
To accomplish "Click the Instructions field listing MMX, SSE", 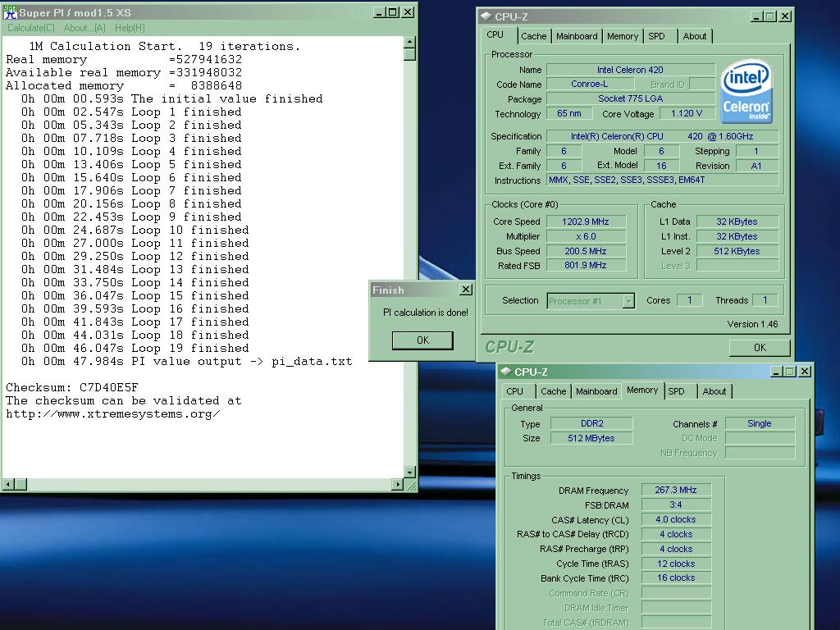I will pyautogui.click(x=662, y=180).
